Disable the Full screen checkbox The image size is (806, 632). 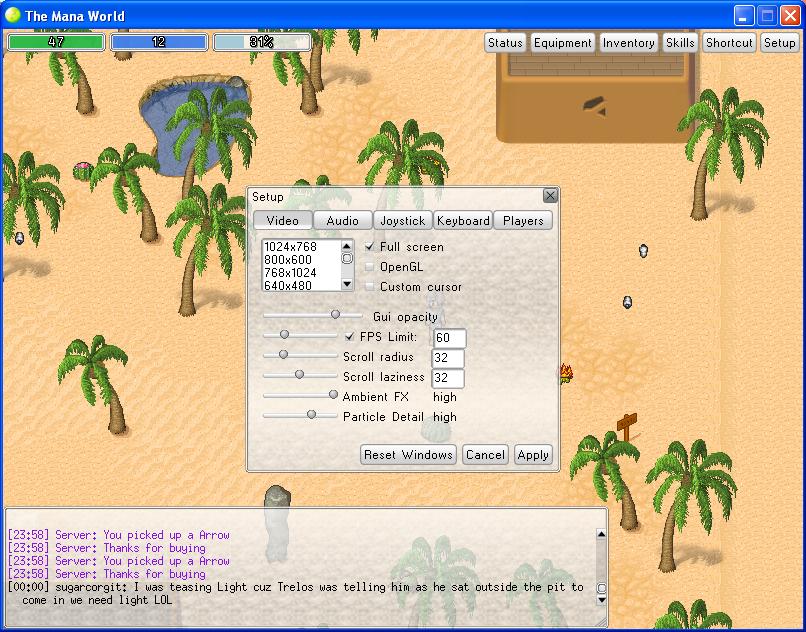369,247
